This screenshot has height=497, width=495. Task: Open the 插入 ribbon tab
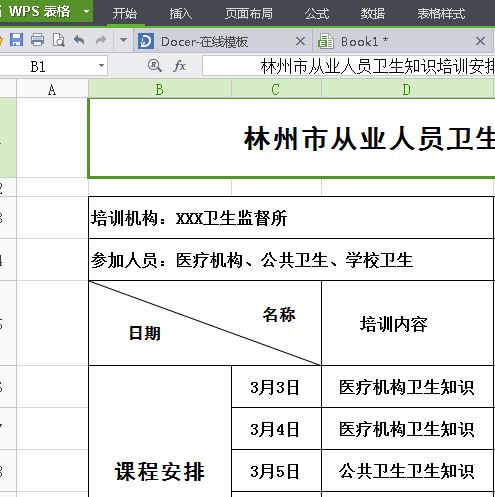click(x=180, y=13)
